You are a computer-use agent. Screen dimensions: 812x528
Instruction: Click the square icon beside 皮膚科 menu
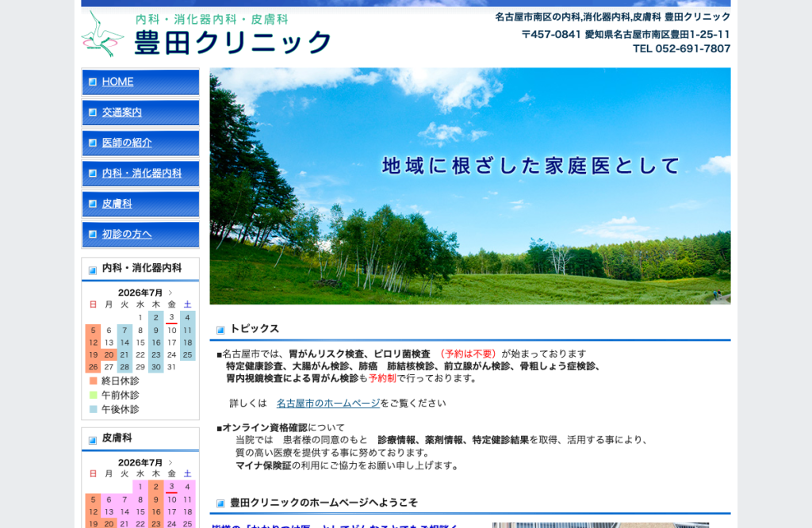click(93, 204)
